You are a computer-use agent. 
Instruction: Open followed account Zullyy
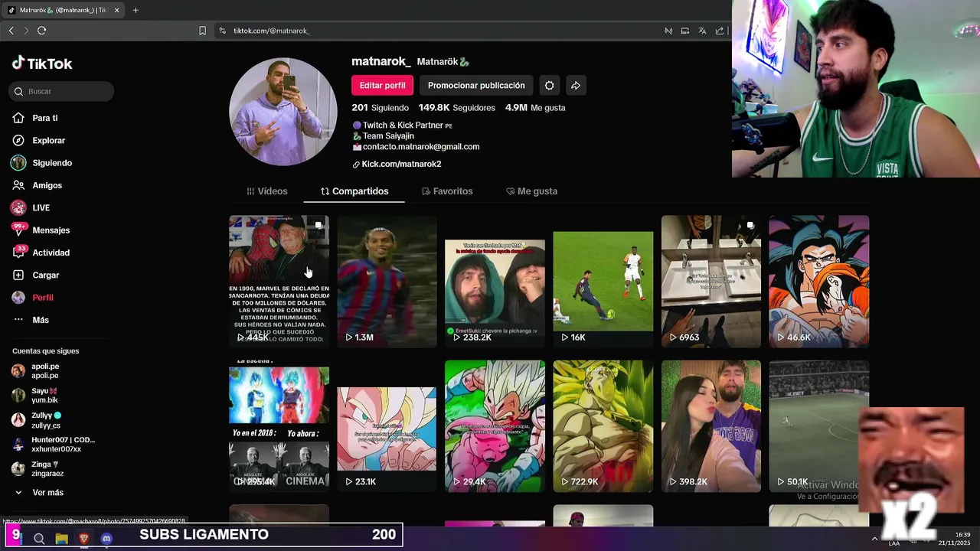[37, 420]
